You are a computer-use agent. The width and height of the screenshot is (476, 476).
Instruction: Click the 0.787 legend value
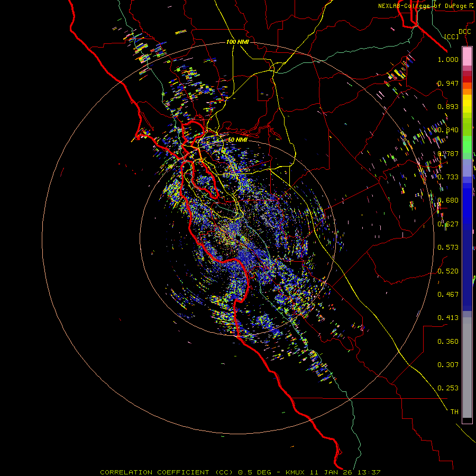point(448,153)
